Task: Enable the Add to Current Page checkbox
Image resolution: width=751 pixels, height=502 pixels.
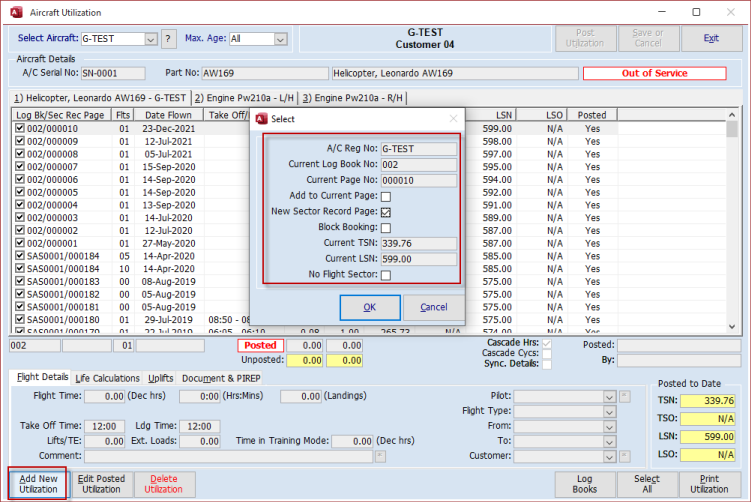Action: pyautogui.click(x=386, y=197)
